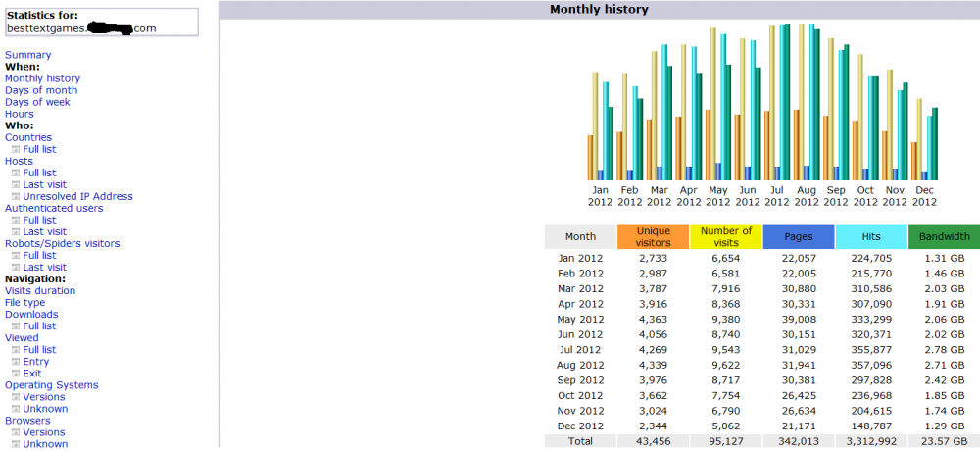Open the File type report
Screen dimensions: 980x451
point(25,302)
